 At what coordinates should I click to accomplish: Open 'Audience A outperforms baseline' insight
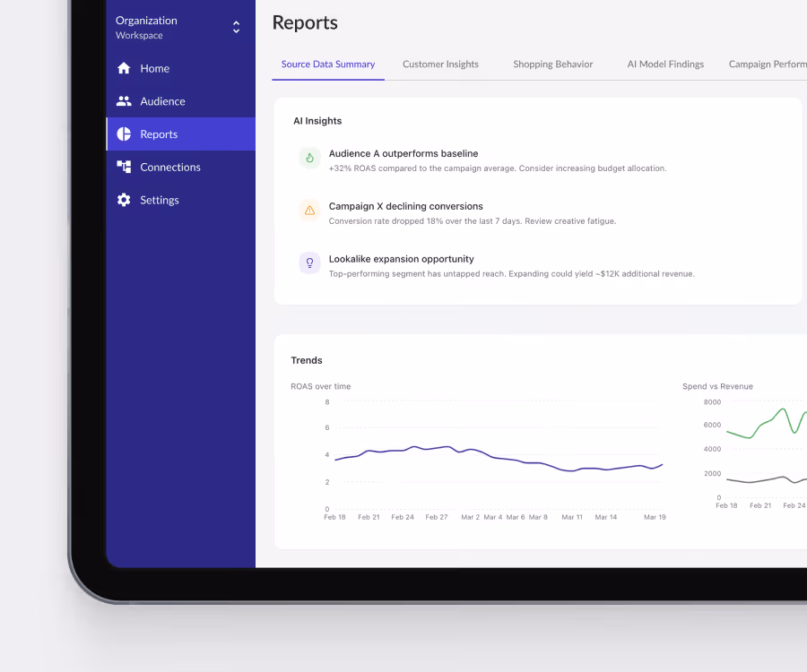click(x=403, y=154)
